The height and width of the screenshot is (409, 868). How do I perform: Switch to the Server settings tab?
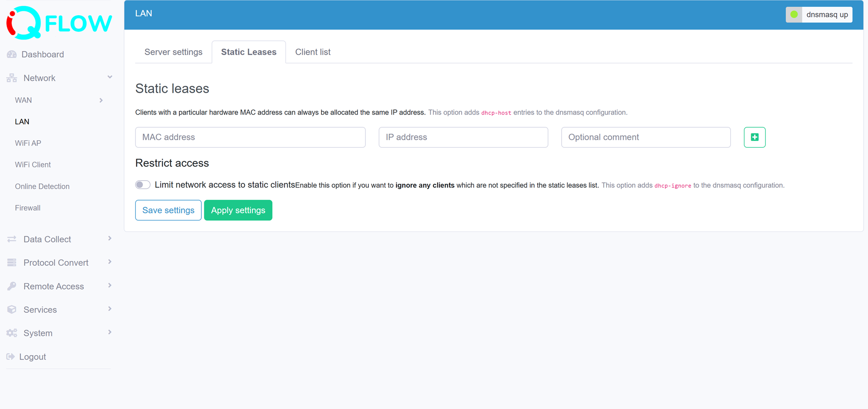(x=173, y=52)
